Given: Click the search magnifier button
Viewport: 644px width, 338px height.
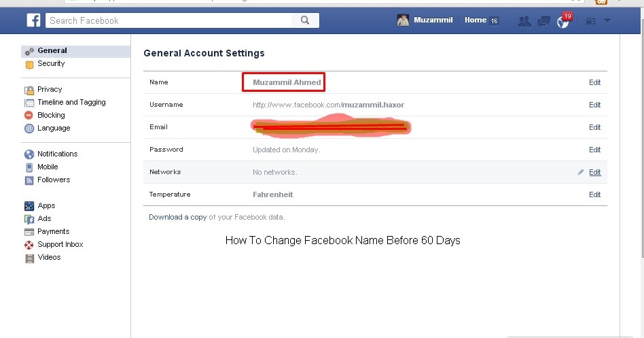Looking at the screenshot, I should pos(305,20).
